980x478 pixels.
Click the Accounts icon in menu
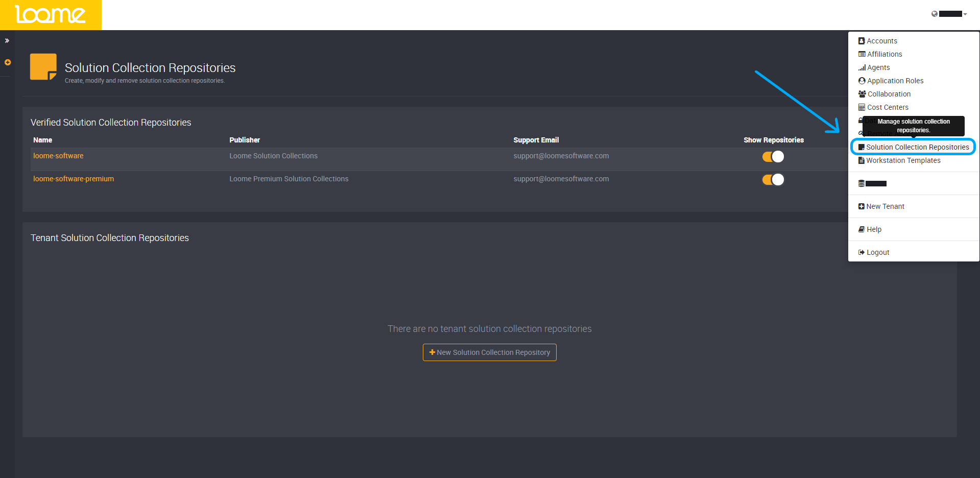pos(862,41)
